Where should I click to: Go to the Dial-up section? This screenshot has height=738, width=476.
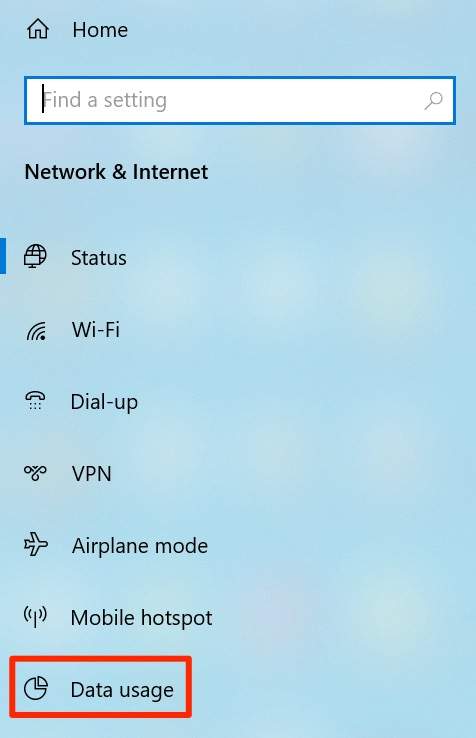tap(104, 402)
